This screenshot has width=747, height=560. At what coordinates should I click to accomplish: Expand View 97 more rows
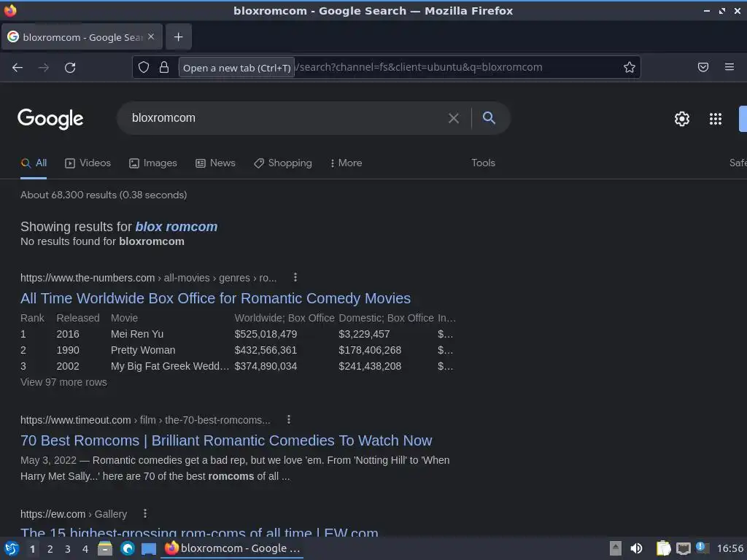tap(63, 382)
